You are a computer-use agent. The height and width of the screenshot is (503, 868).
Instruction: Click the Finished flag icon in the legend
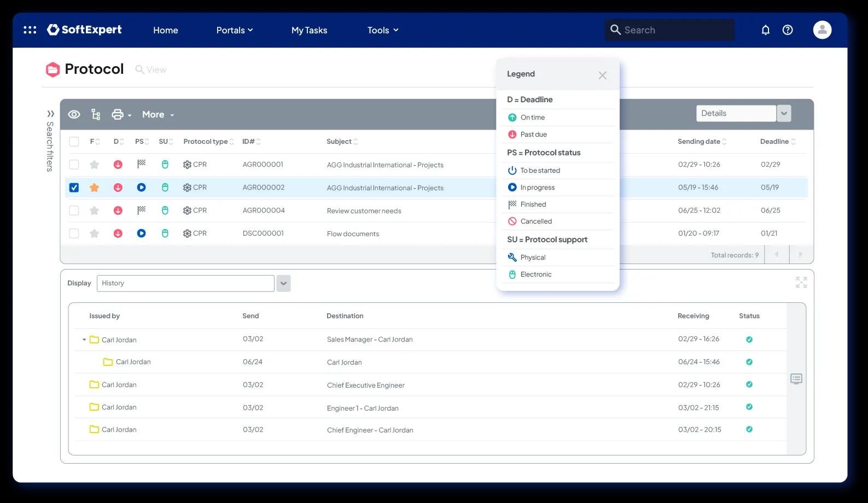click(x=512, y=204)
